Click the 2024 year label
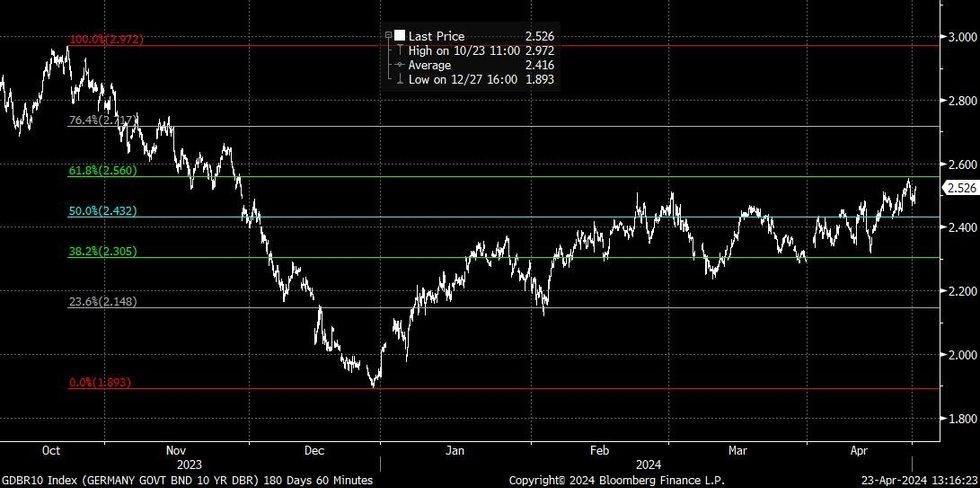980x488 pixels. click(649, 465)
